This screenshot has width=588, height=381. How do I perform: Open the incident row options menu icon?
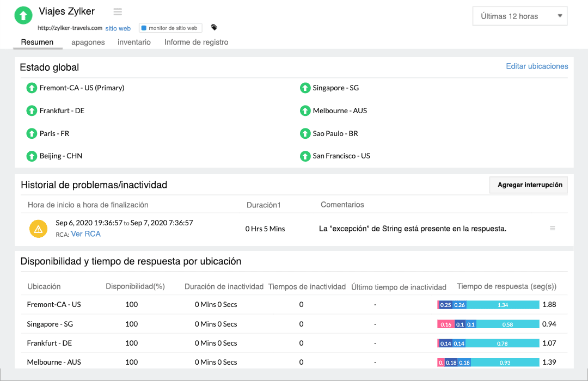[x=553, y=229]
